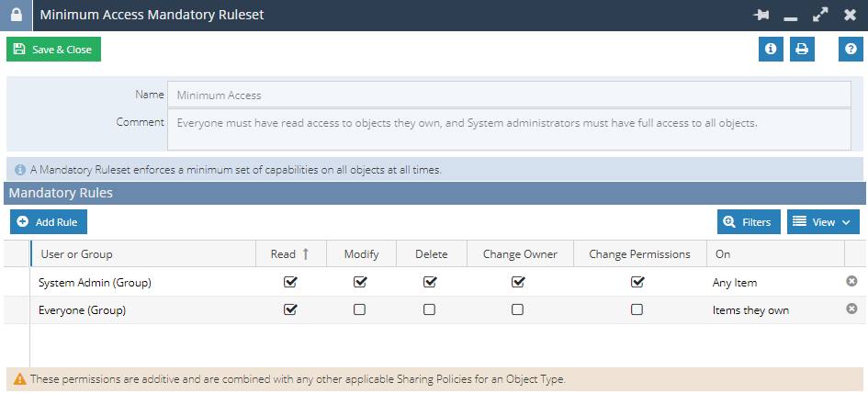
Task: Open the help question mark button
Action: (851, 49)
